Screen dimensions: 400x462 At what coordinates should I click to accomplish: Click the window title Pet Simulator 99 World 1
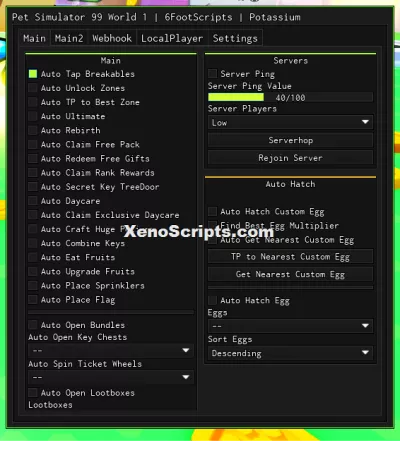pyautogui.click(x=79, y=17)
